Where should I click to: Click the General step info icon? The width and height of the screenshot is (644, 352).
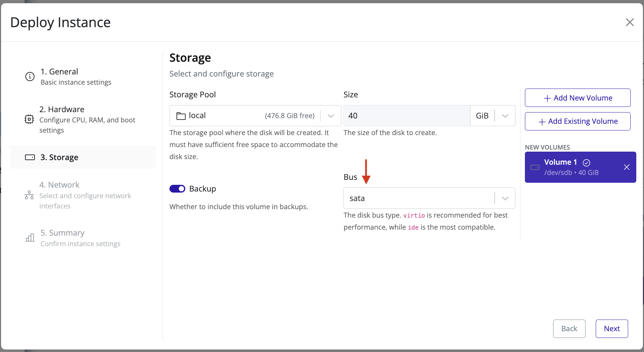point(30,77)
